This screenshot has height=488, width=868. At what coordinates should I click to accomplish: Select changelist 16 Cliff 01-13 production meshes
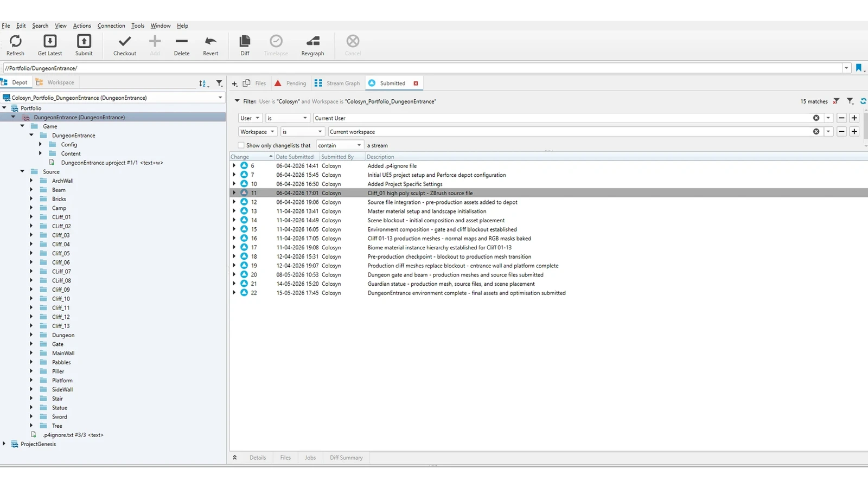(548, 239)
